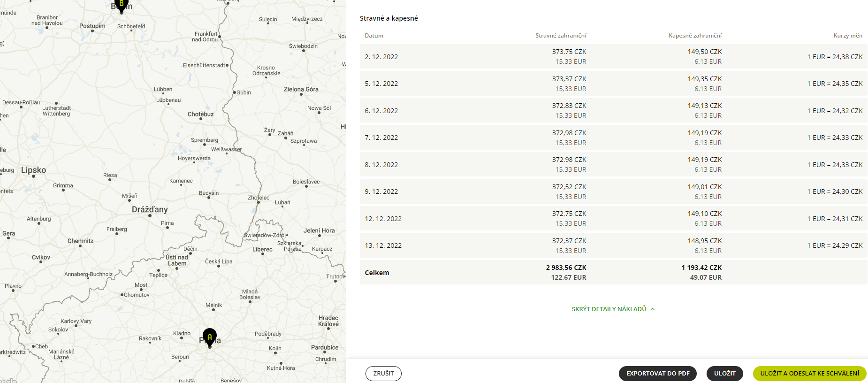The width and height of the screenshot is (868, 383).
Task: Click total 1 193,42 CZK
Action: coord(701,268)
